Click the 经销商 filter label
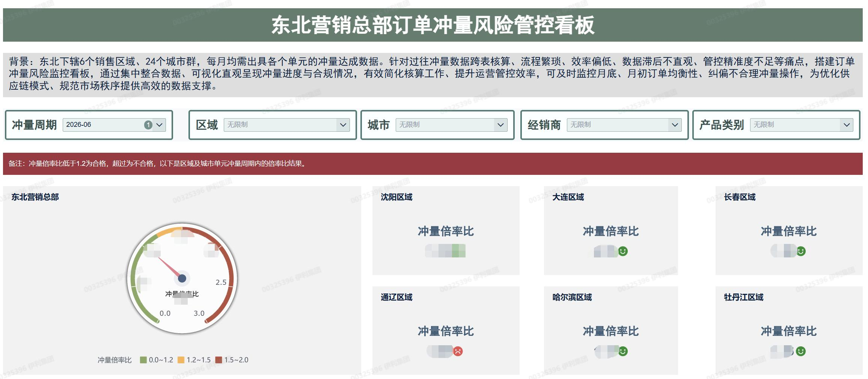 [544, 125]
